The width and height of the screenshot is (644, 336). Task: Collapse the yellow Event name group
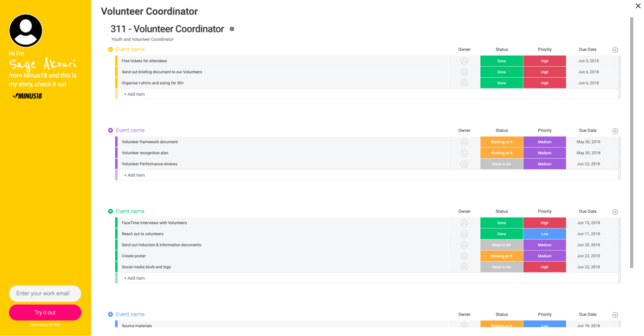[x=111, y=49]
